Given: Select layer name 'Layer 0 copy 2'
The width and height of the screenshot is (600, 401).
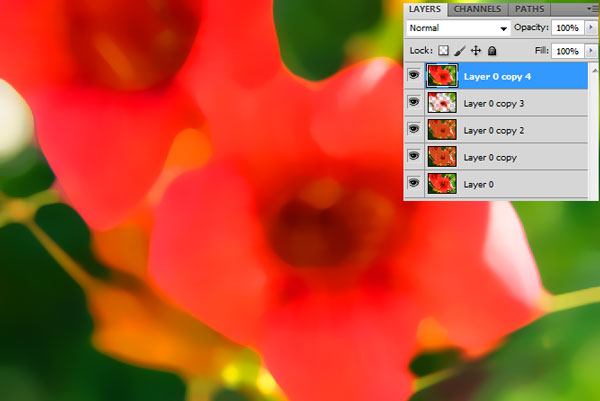Looking at the screenshot, I should click(x=494, y=130).
